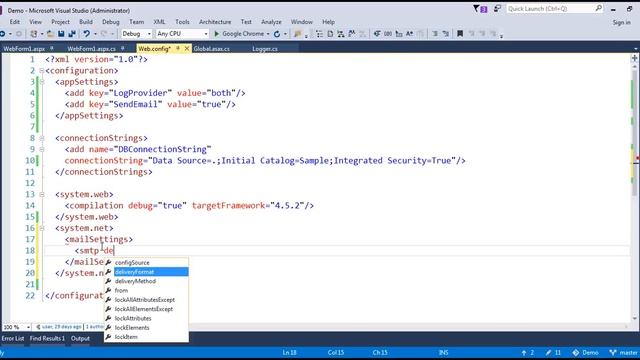
Task: Start debugging with the green play icon
Action: click(217, 34)
